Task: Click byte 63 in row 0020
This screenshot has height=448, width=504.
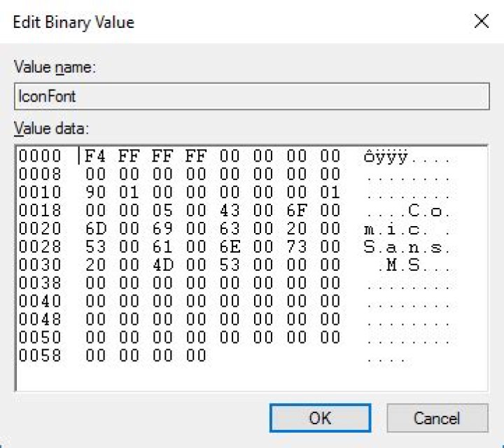Action: tap(230, 229)
